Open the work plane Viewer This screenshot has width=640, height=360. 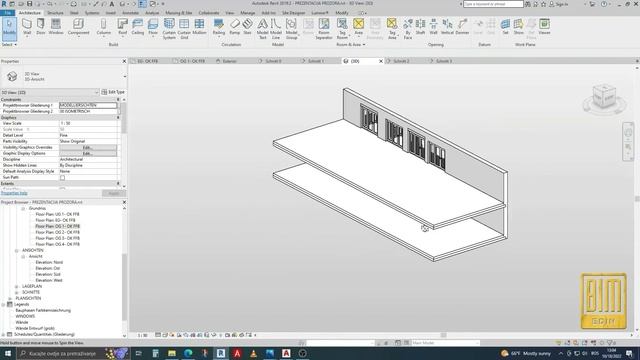click(x=544, y=27)
